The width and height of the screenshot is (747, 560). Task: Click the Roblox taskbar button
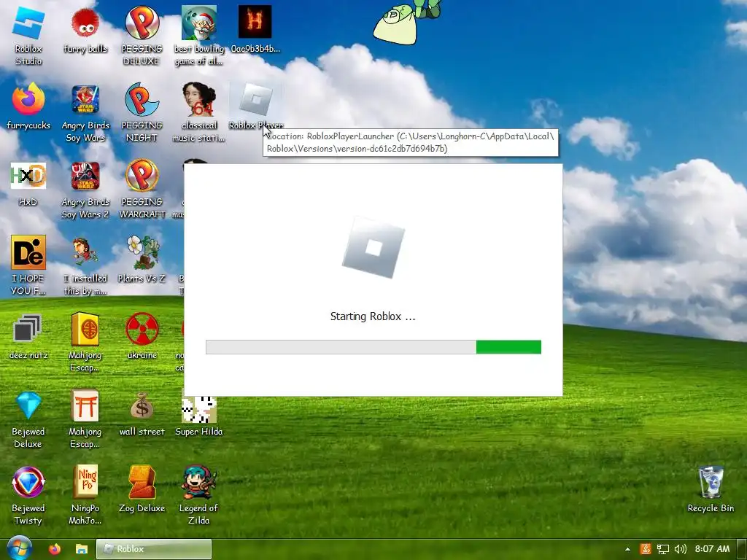(x=154, y=549)
